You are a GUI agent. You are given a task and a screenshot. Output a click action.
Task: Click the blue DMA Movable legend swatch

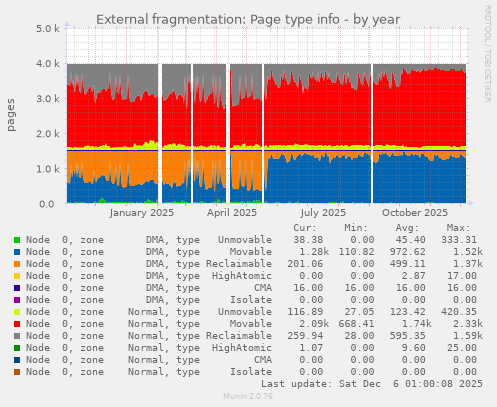tap(17, 252)
